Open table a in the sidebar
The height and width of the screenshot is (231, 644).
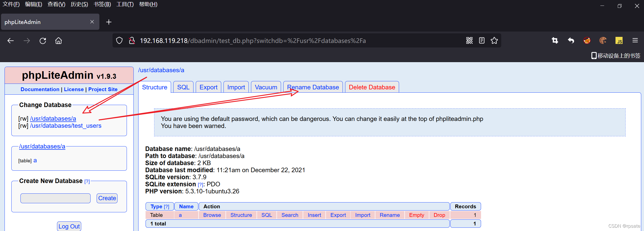35,160
